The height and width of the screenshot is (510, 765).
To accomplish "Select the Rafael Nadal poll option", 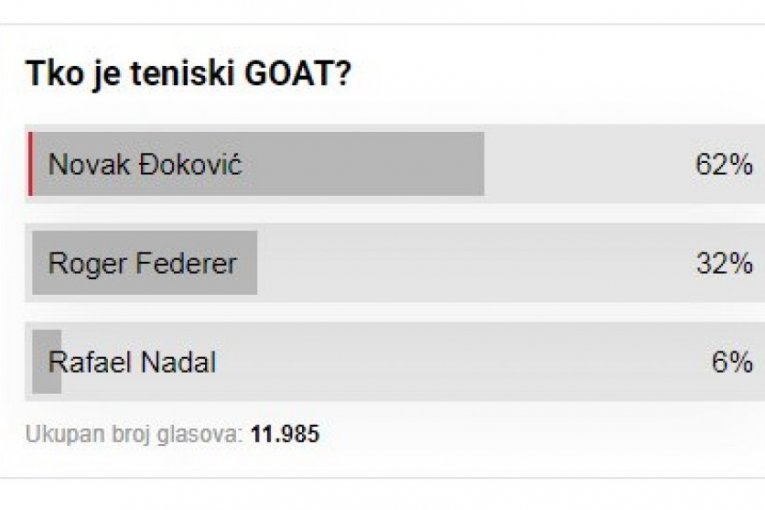I will coord(132,362).
